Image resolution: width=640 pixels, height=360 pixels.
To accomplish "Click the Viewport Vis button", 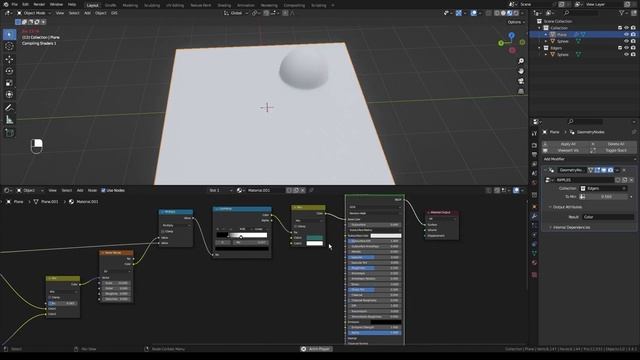I will coord(565,151).
